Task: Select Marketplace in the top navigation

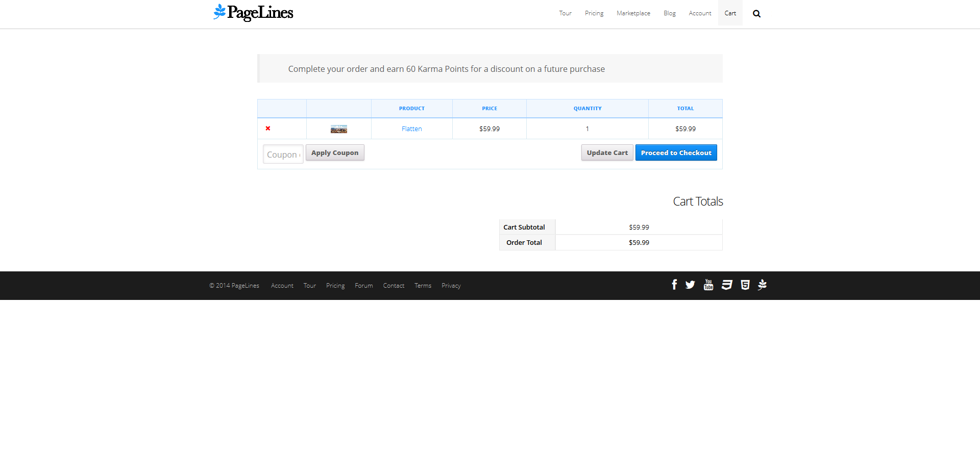Action: click(x=633, y=13)
